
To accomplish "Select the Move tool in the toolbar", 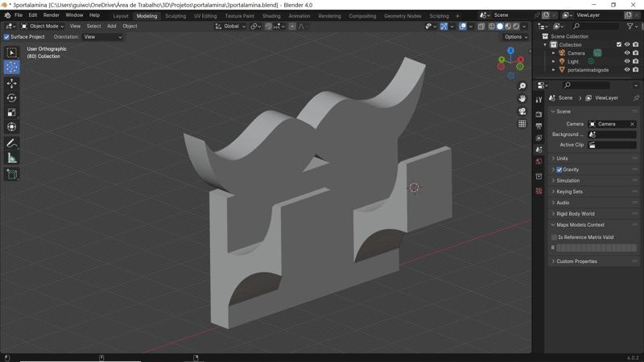I will [11, 84].
